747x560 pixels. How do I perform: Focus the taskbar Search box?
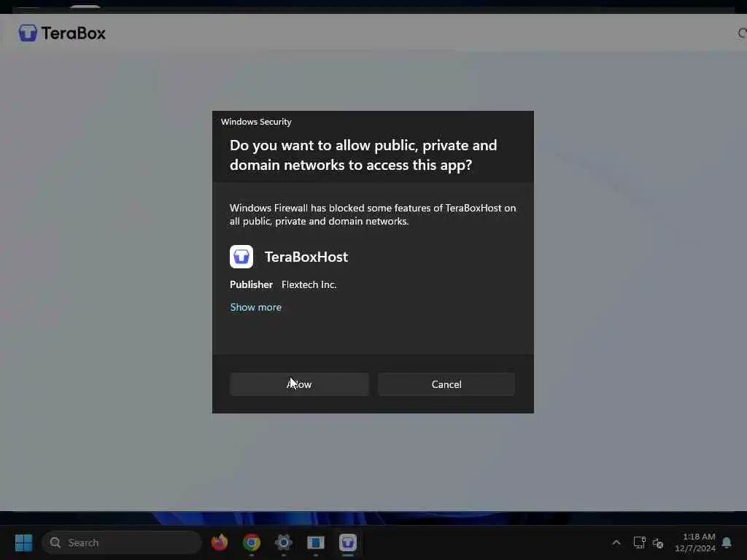122,542
